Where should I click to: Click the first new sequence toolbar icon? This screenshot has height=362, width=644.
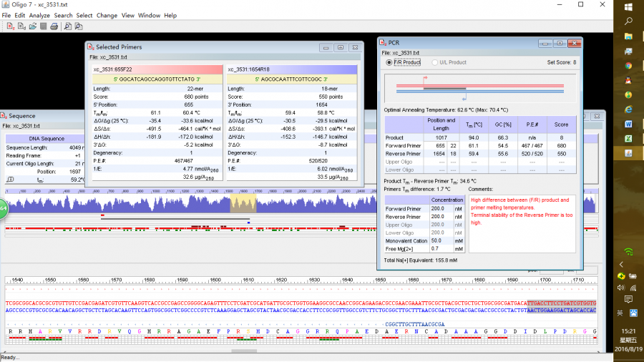[10, 26]
